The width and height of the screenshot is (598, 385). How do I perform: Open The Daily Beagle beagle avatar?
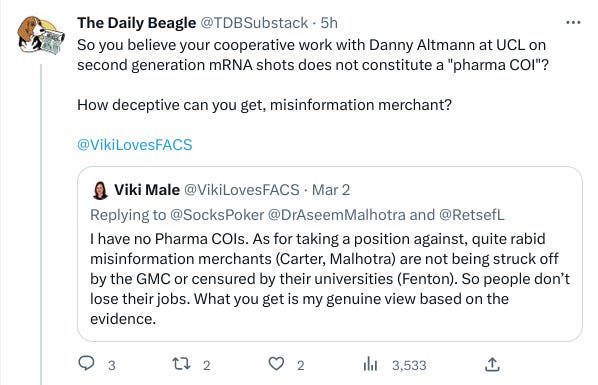(x=40, y=34)
